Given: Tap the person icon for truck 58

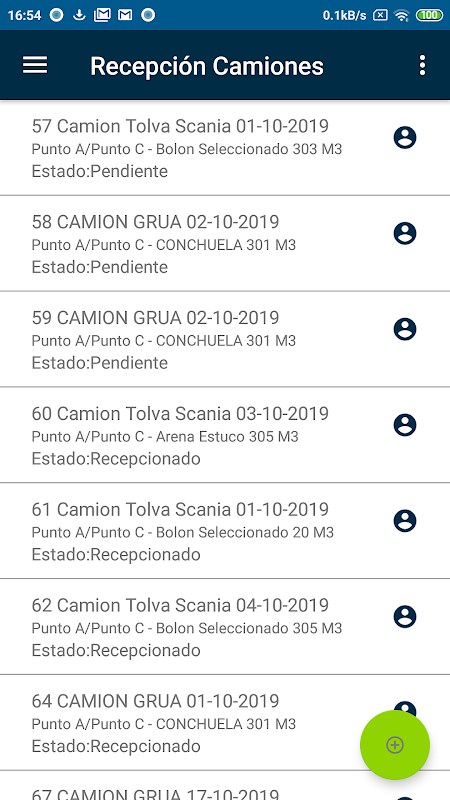Looking at the screenshot, I should coord(405,234).
